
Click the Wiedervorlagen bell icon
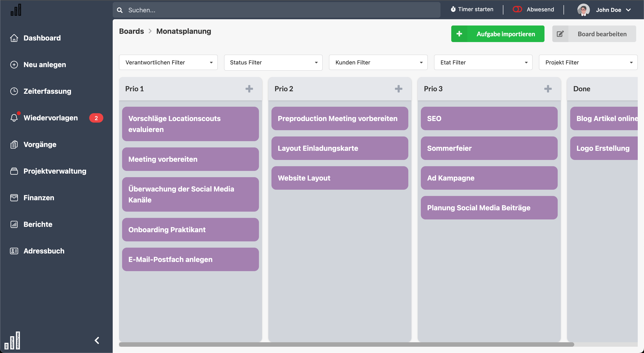point(14,118)
